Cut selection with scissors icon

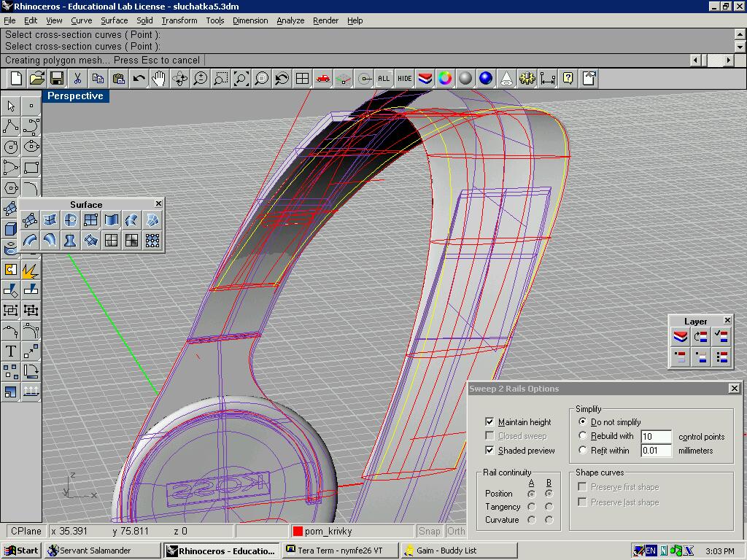point(77,79)
